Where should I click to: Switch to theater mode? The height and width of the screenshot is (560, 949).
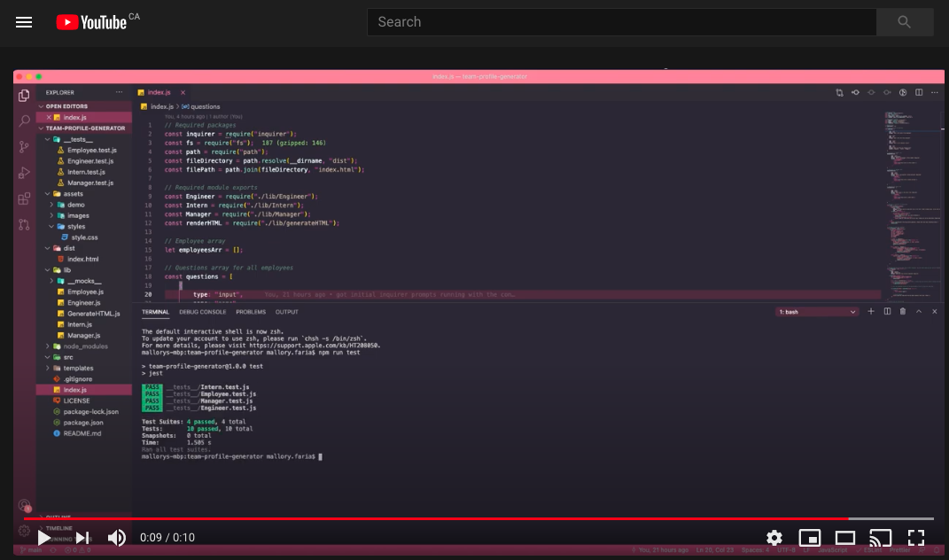point(845,538)
